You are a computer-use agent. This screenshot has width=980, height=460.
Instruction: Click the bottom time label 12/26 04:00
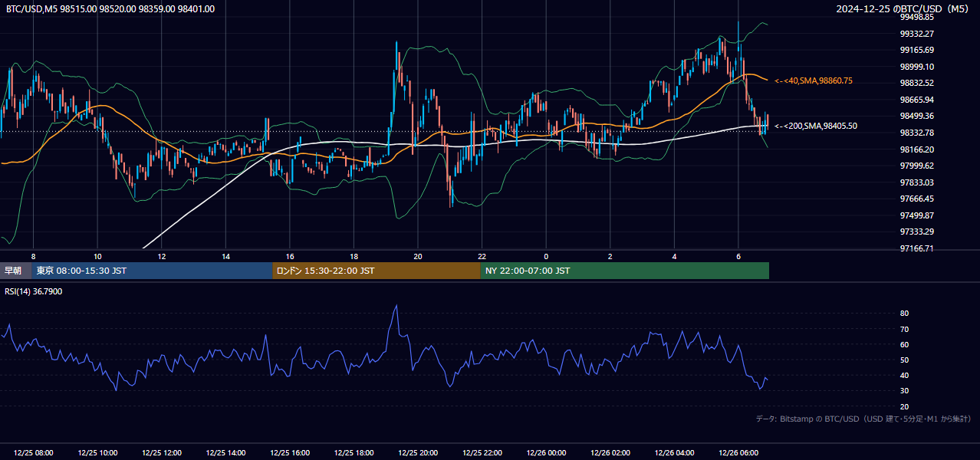click(x=675, y=453)
